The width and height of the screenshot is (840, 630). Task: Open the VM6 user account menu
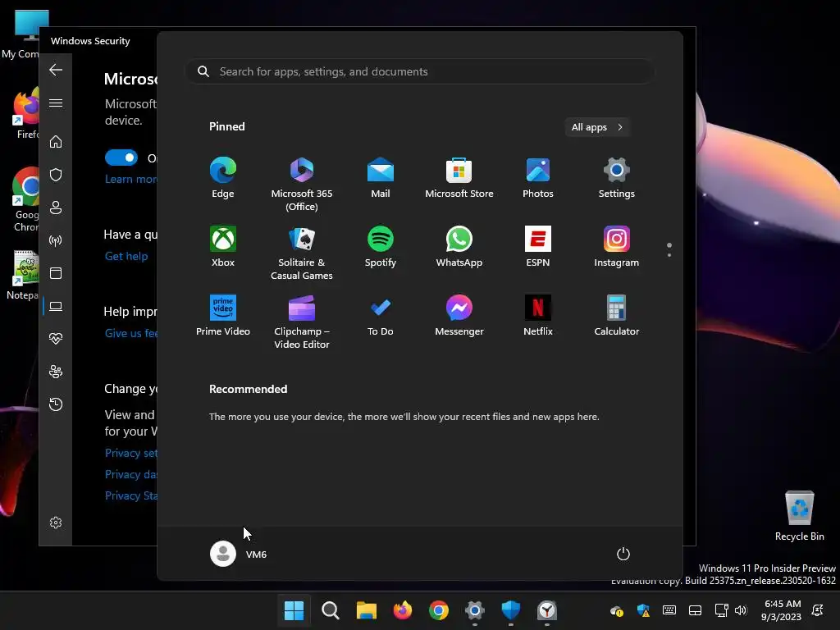239,554
